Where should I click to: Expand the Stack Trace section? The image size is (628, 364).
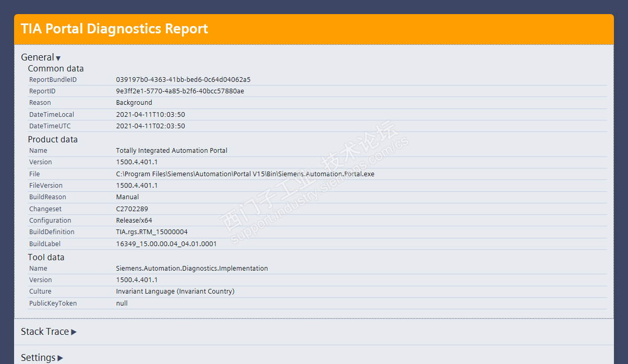click(x=49, y=332)
